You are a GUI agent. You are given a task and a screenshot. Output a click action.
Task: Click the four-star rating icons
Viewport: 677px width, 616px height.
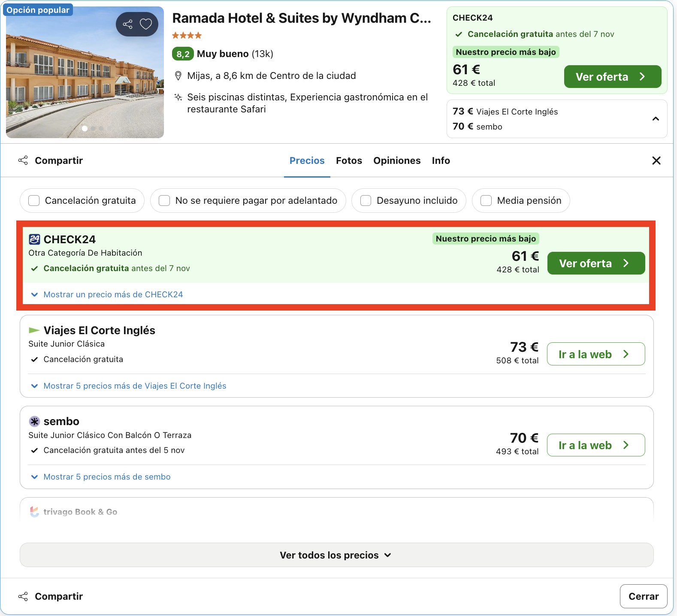(x=187, y=36)
